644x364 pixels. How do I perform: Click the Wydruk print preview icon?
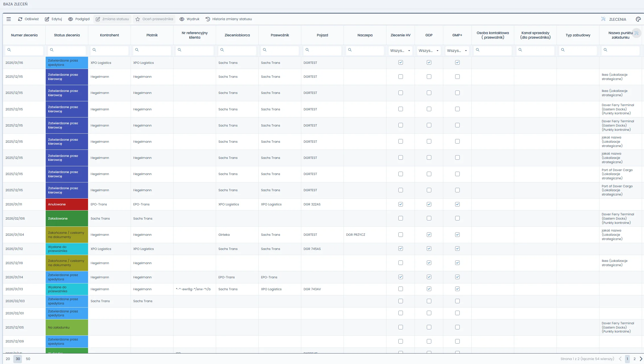[x=182, y=19]
